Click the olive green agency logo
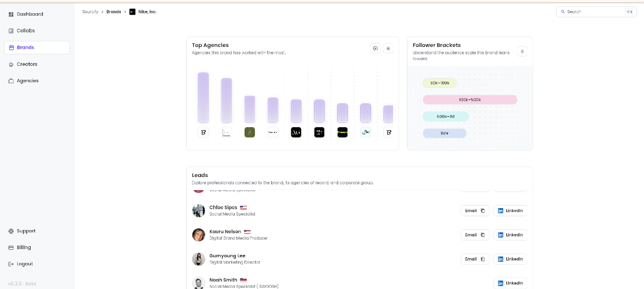The height and width of the screenshot is (289, 644). pos(250,132)
